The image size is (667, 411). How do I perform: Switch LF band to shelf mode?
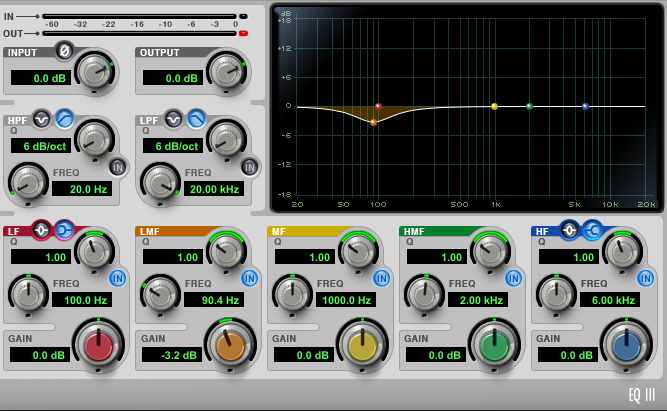tap(64, 230)
